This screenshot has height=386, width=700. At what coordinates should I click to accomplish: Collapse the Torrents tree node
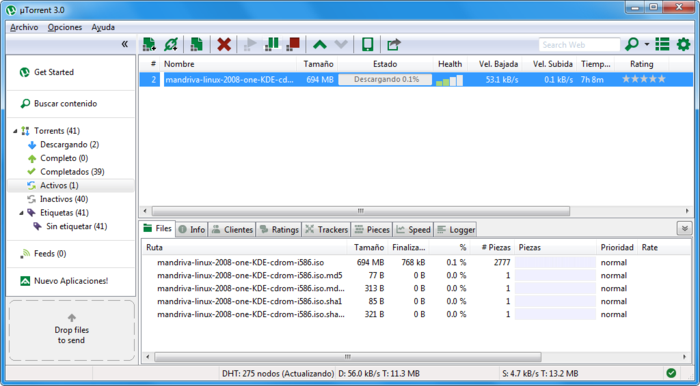(15, 131)
